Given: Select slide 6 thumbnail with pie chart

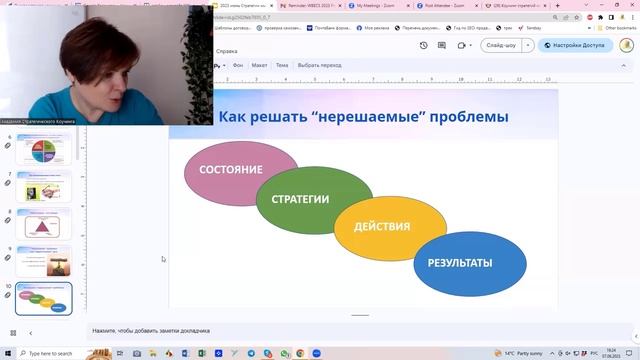Looking at the screenshot, I should click(44, 149).
